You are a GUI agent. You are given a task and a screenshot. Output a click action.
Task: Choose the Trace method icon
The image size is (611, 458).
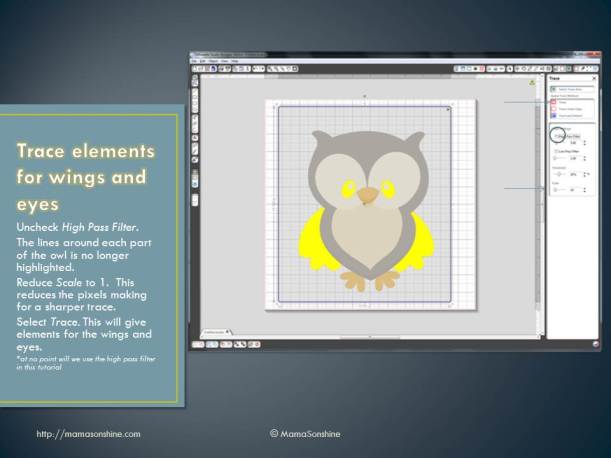pos(553,102)
